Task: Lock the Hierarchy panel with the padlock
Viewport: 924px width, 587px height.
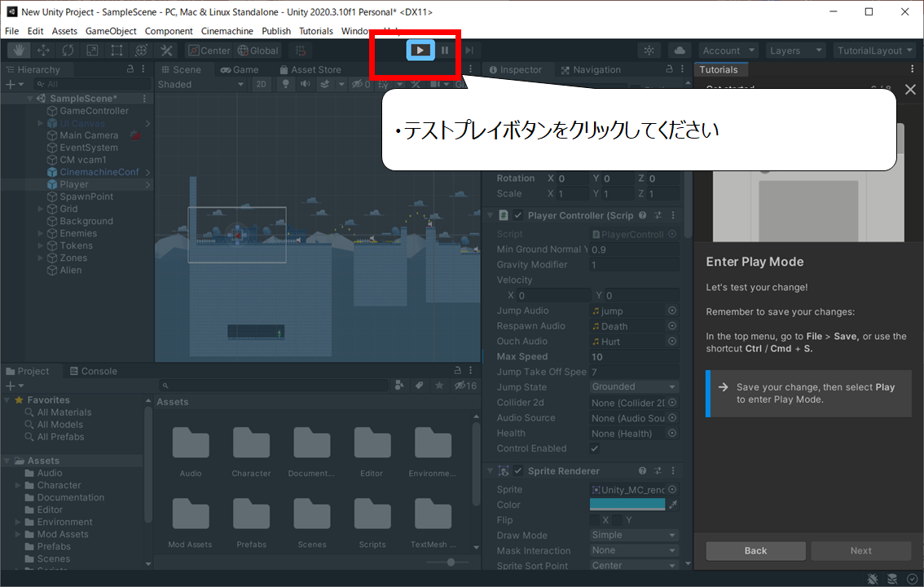Action: (x=130, y=69)
